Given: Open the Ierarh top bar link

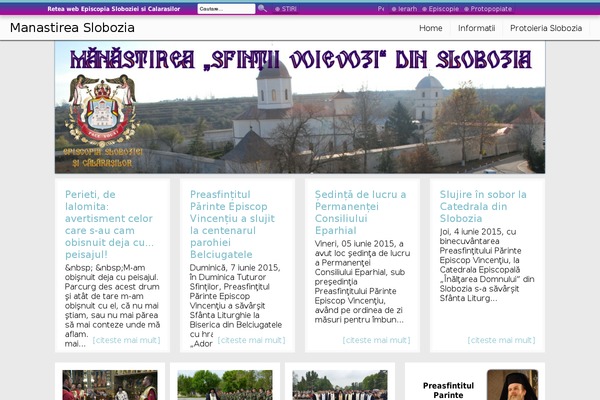Looking at the screenshot, I should pyautogui.click(x=404, y=9).
